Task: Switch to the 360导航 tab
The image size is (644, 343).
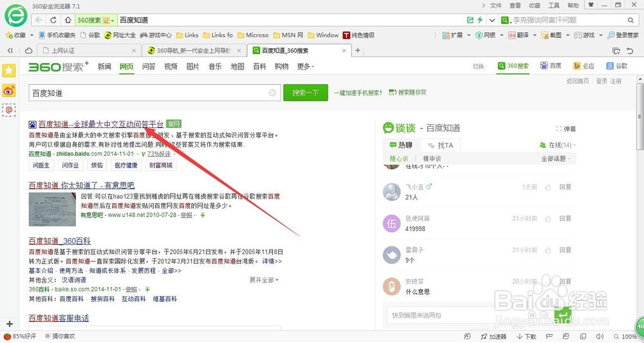Action: pyautogui.click(x=194, y=51)
